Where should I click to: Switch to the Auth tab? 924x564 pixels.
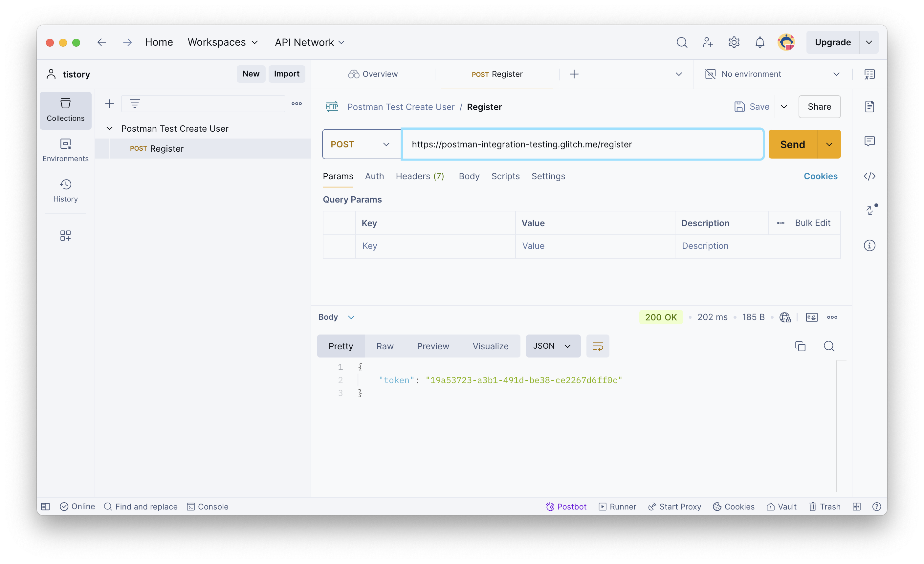pos(374,176)
